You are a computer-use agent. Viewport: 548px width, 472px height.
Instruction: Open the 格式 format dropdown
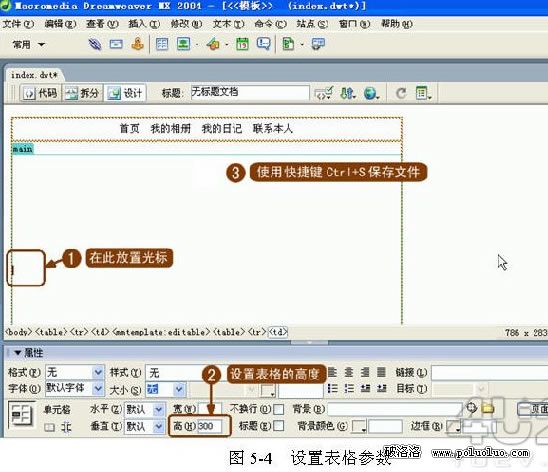pos(98,372)
